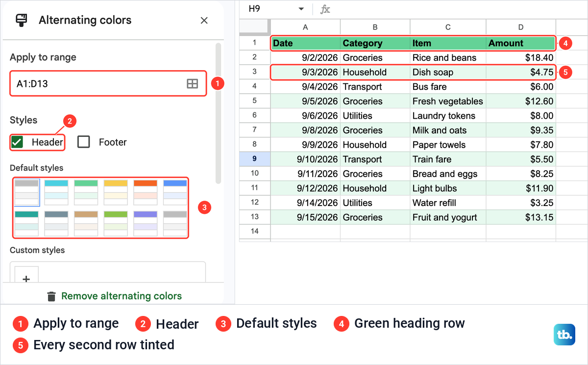Click the trash can icon

[51, 296]
